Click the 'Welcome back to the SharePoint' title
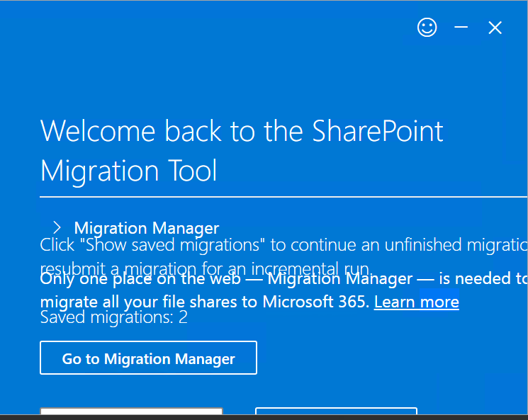 tap(242, 131)
